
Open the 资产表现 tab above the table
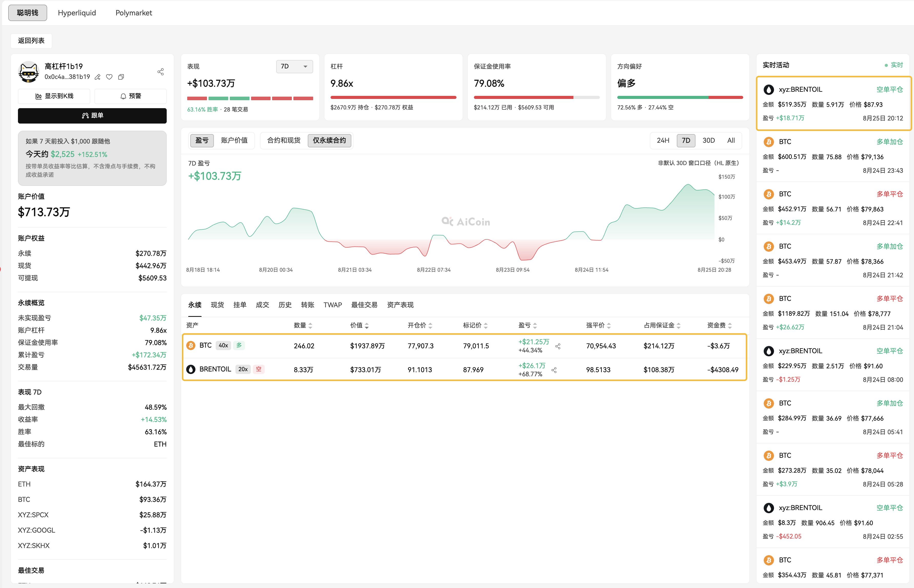pos(400,305)
